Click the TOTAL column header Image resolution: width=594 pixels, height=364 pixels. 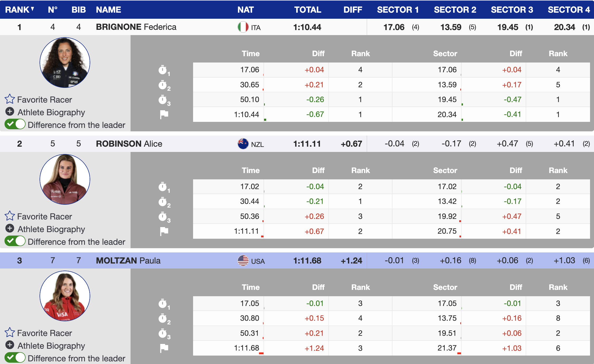pos(308,9)
